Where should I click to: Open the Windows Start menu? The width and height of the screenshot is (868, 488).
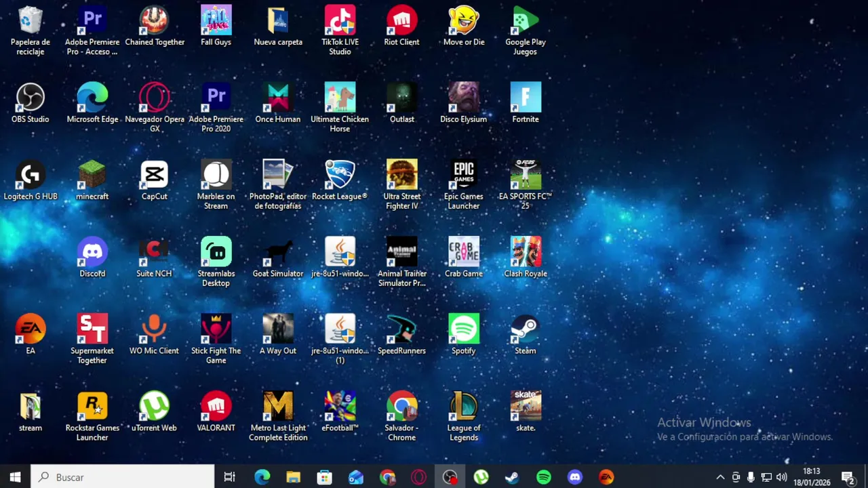point(15,477)
